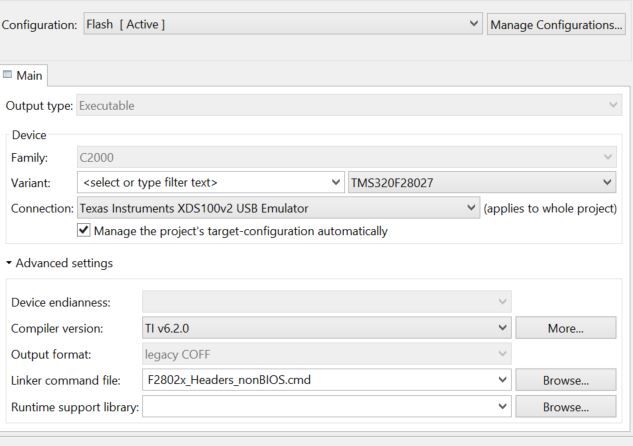Screen dimensions: 633x446
Task: Click the Linker command file text field
Action: point(315,380)
